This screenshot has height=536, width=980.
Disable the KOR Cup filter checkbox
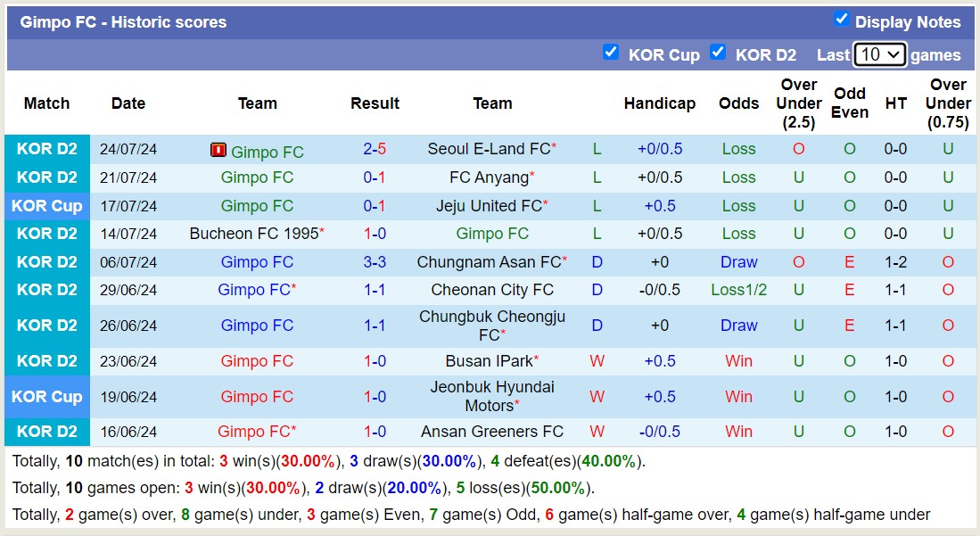(x=611, y=53)
